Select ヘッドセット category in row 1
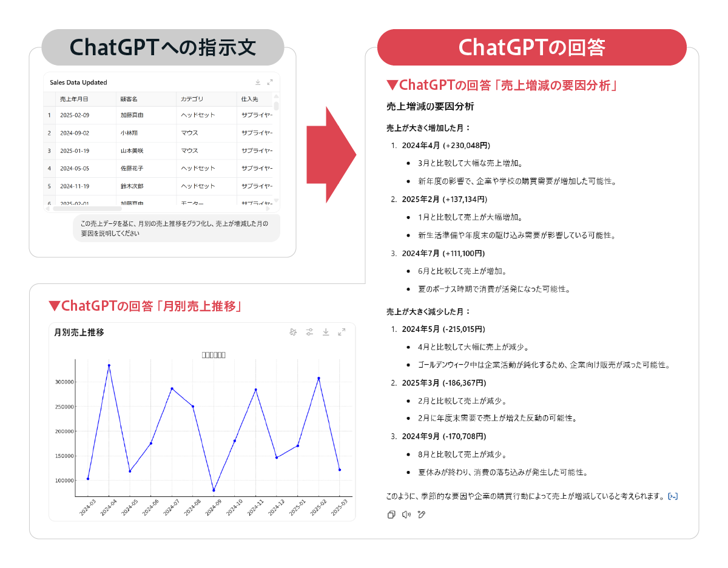Screen dimensions: 728x568 click(x=207, y=115)
